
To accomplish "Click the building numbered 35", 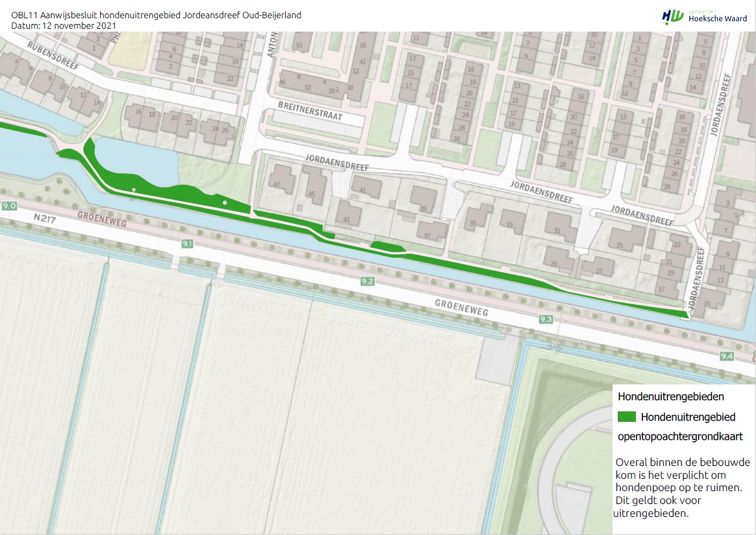I will [x=478, y=216].
